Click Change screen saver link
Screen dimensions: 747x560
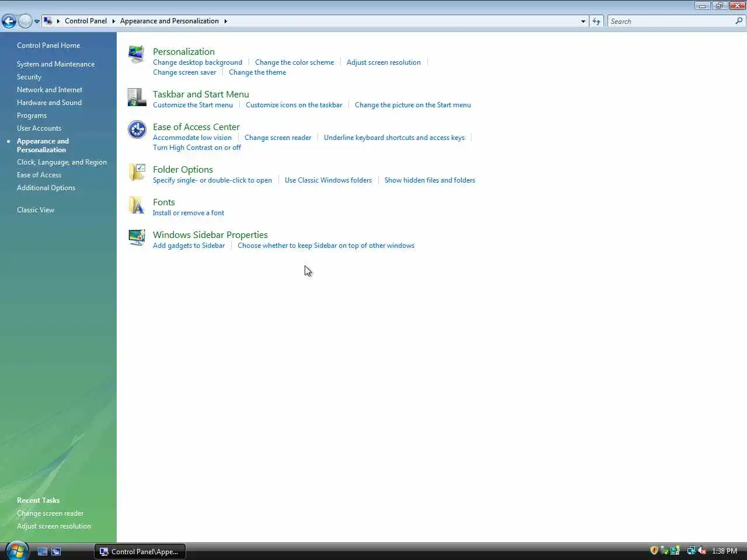(x=184, y=72)
